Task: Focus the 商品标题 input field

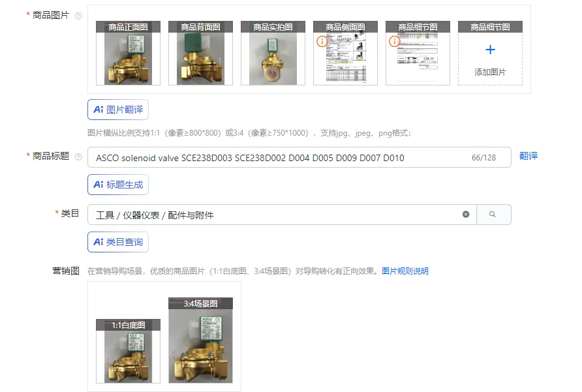Action: (299, 157)
